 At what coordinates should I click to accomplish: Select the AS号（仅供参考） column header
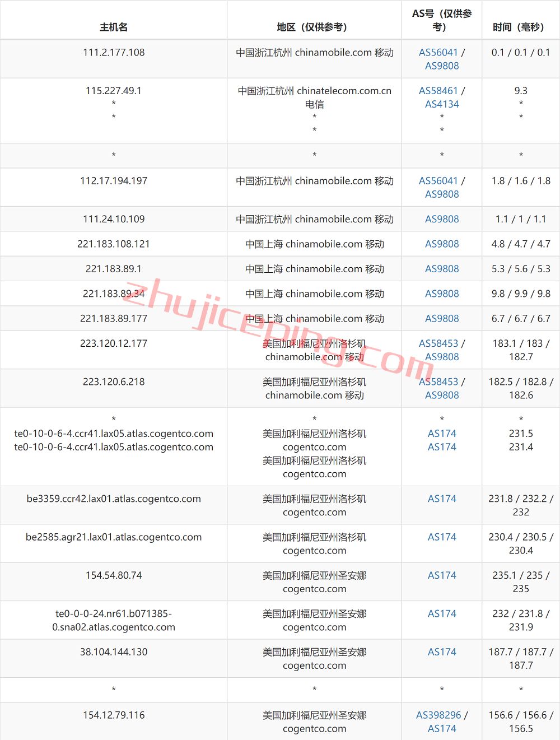point(442,20)
